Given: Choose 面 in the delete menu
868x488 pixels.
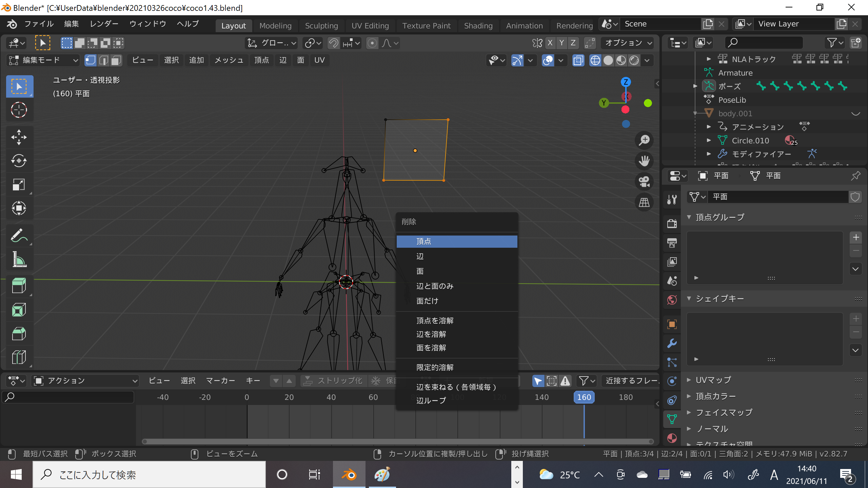Looking at the screenshot, I should pyautogui.click(x=420, y=271).
